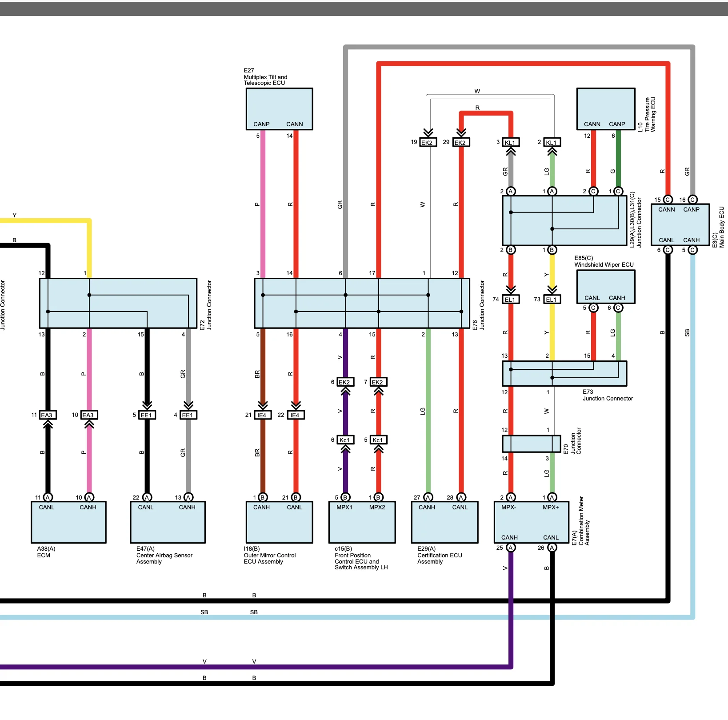Screen dimensions: 728x720
Task: Select the EK2 connector at pin 19
Action: pyautogui.click(x=428, y=142)
